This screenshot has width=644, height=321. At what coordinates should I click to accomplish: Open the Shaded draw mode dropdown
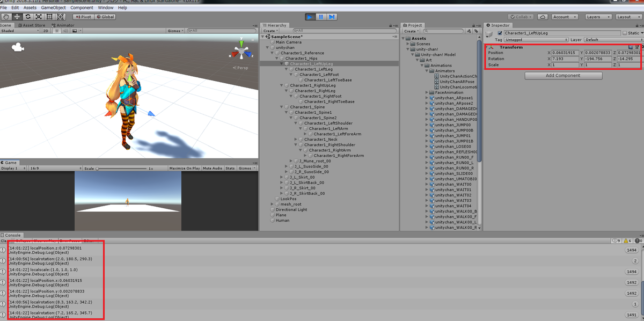(x=20, y=31)
